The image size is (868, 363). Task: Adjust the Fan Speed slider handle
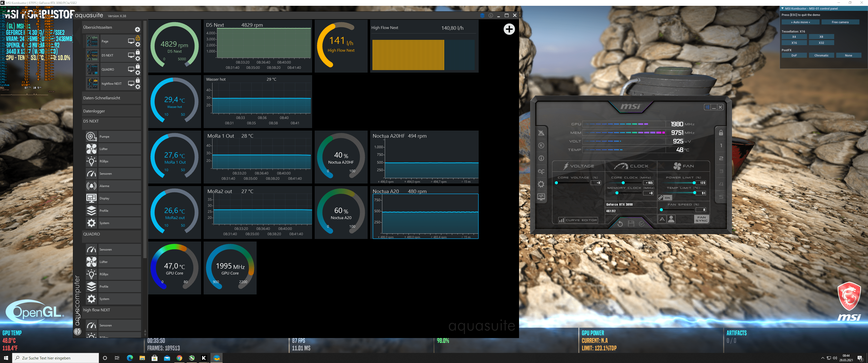tap(661, 210)
